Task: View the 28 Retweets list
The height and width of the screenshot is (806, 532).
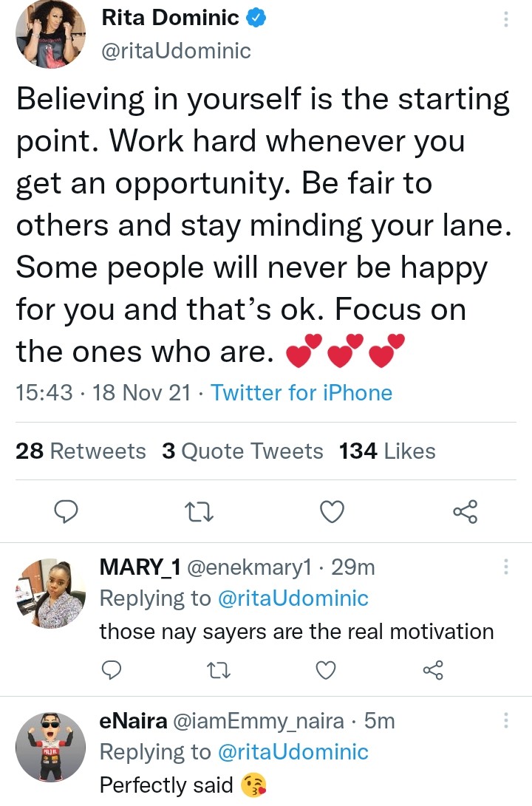Action: tap(81, 451)
